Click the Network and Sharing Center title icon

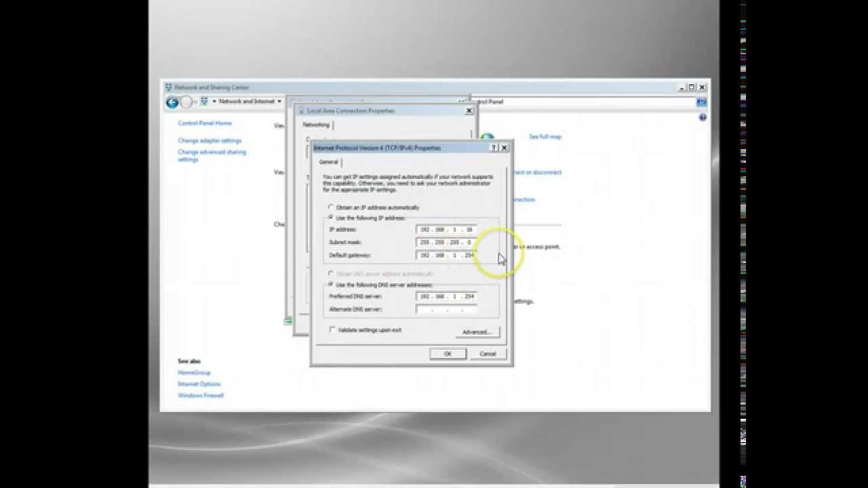pos(169,87)
